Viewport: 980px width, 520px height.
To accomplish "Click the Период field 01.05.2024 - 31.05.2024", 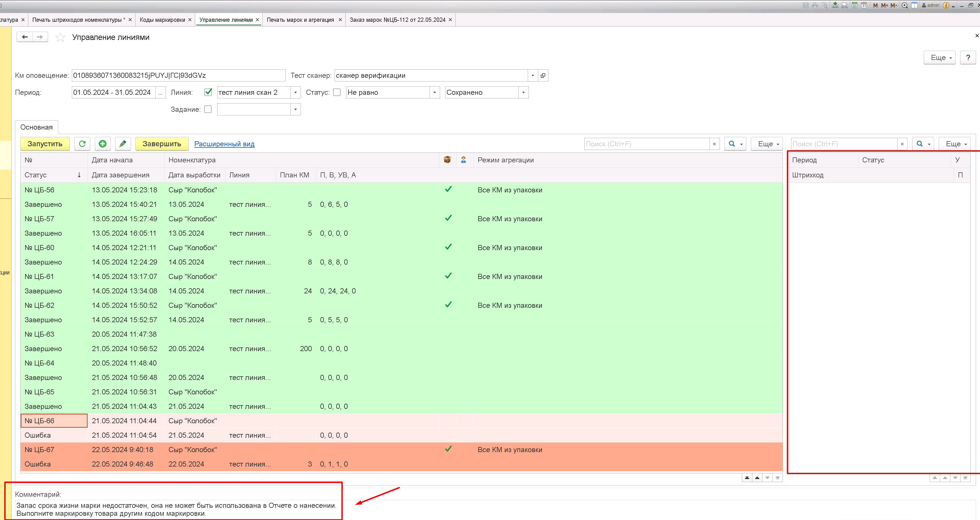I will [x=113, y=93].
